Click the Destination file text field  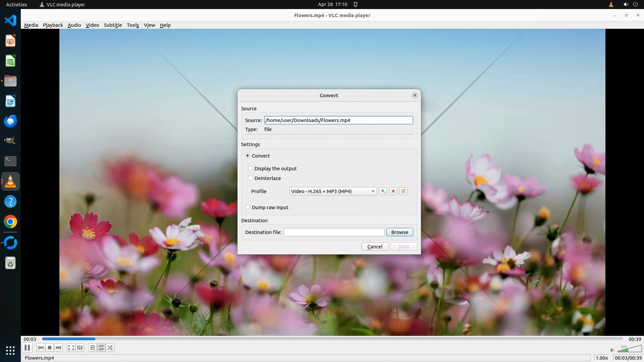pyautogui.click(x=334, y=232)
